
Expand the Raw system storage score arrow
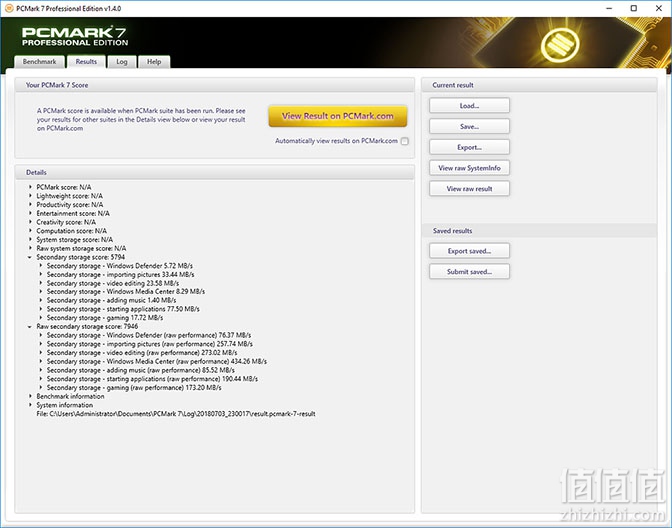[30, 248]
